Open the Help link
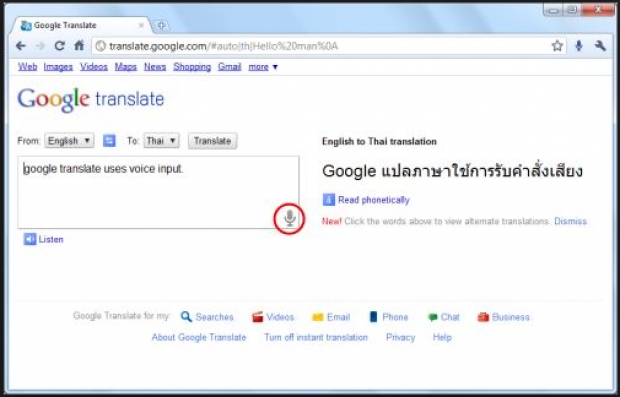The height and width of the screenshot is (397, 620). coord(442,337)
